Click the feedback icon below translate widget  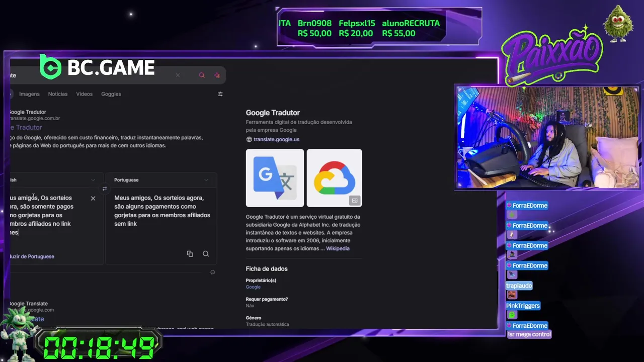point(213,272)
